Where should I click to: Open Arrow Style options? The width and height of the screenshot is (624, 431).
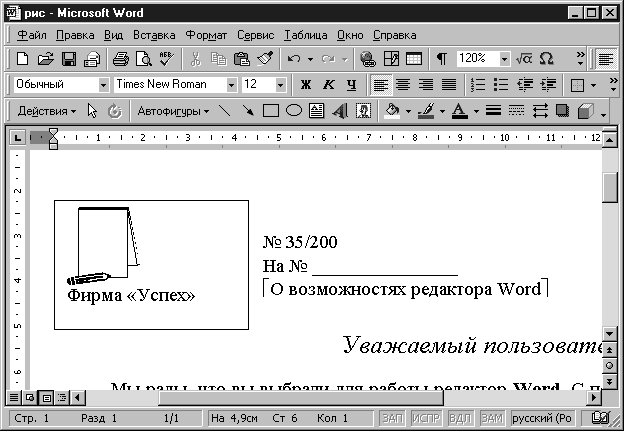(x=540, y=111)
